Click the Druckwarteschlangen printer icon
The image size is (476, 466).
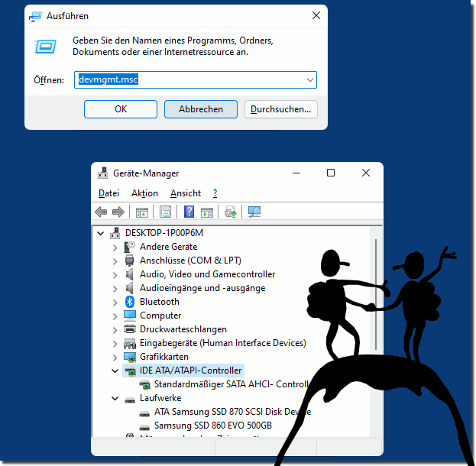130,329
